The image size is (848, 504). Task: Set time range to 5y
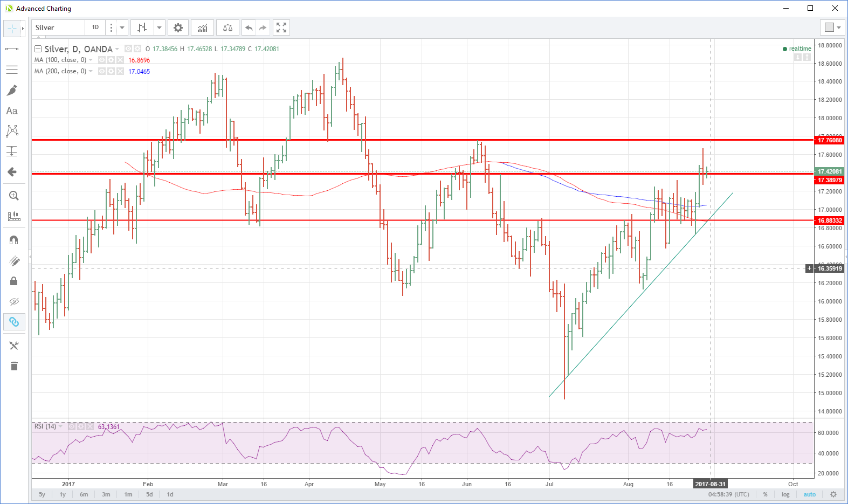(42, 494)
